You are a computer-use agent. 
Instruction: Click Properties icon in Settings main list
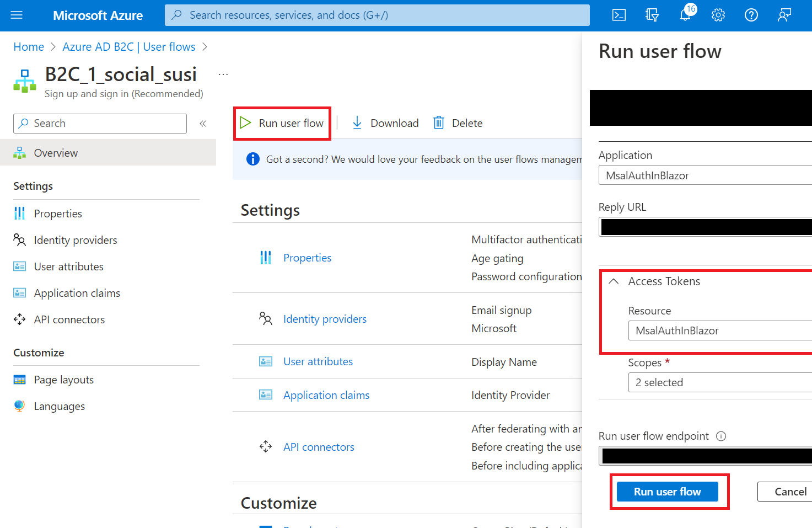click(x=266, y=258)
